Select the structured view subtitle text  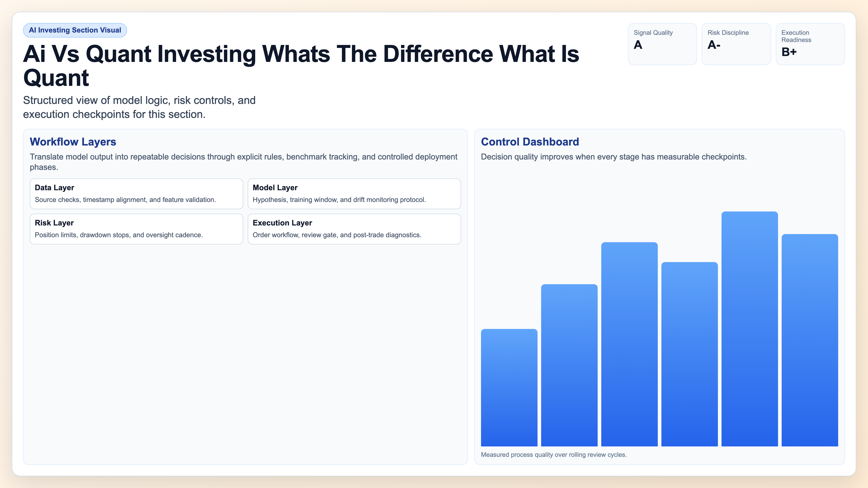[139, 107]
